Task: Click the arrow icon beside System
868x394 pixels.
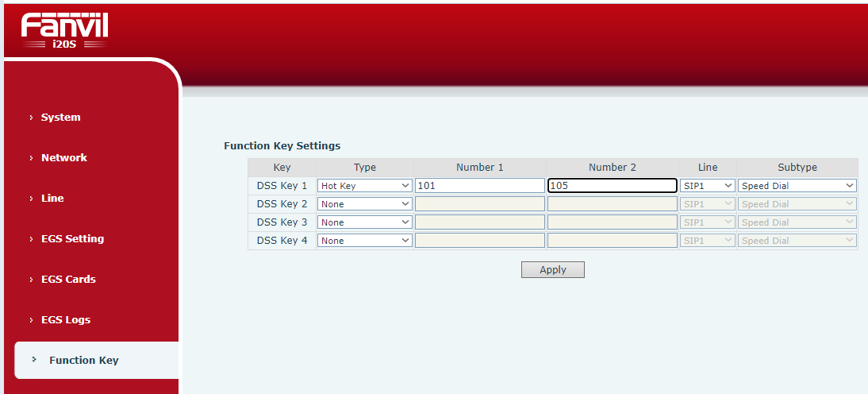Action: 32,118
